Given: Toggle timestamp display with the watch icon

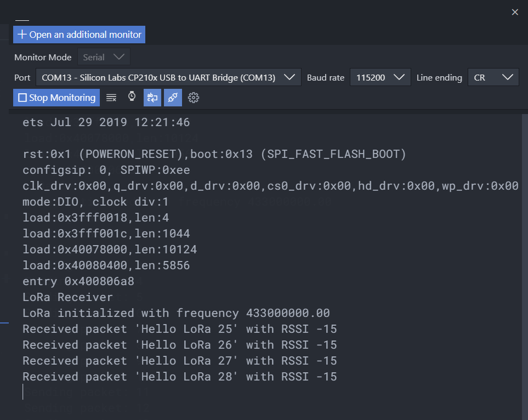Looking at the screenshot, I should 132,97.
